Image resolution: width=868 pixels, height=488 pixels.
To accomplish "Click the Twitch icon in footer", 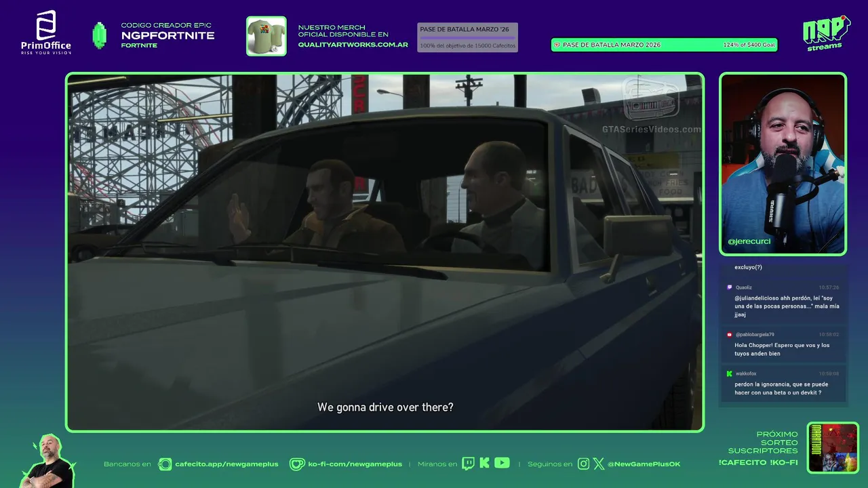I will point(468,464).
